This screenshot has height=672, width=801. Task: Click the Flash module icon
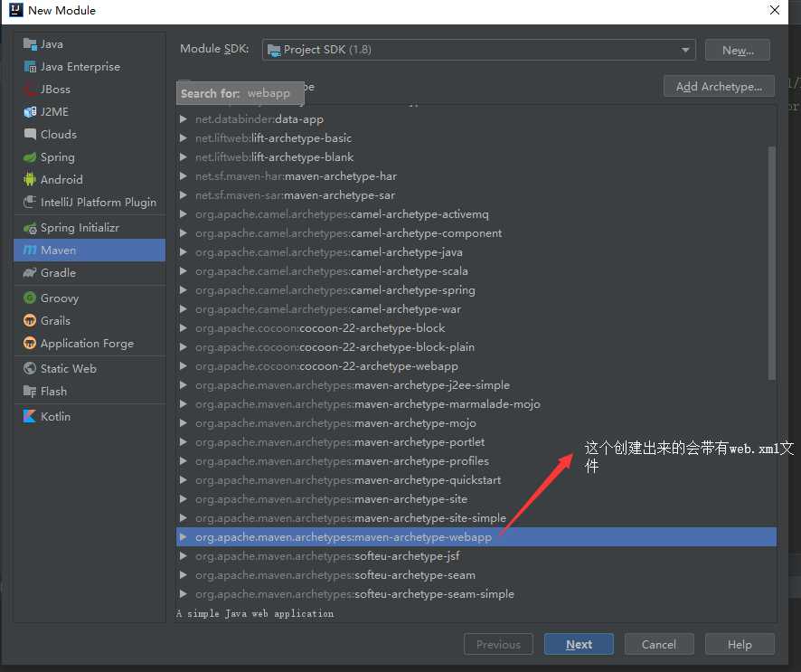(x=30, y=391)
